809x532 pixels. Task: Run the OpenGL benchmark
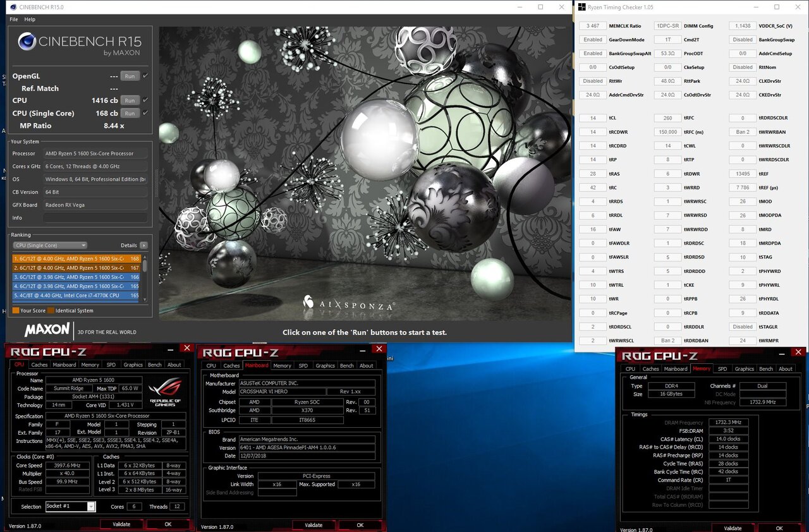click(x=130, y=76)
